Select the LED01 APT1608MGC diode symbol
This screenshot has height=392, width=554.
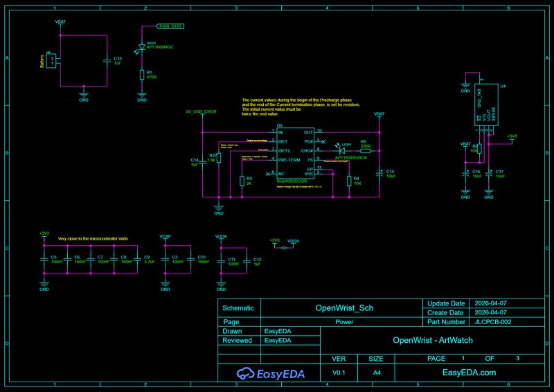142,47
